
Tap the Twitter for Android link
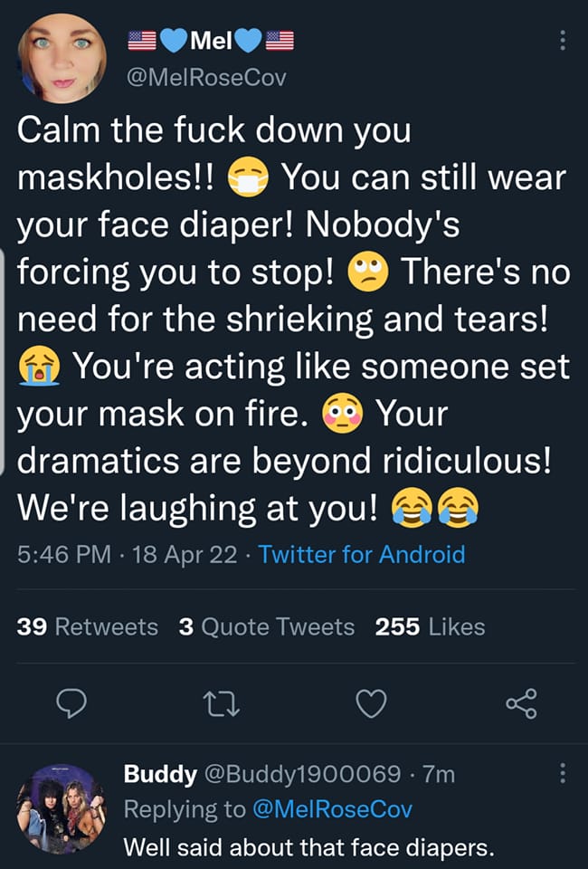point(362,554)
